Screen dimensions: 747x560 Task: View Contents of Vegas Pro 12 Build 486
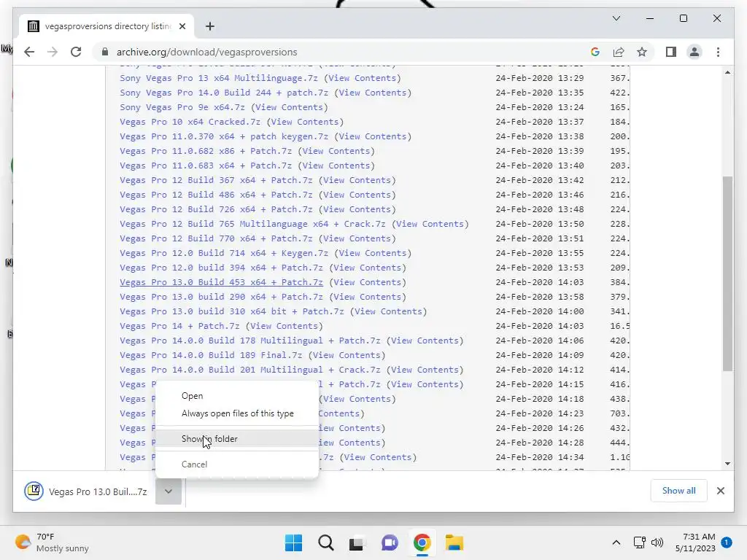click(357, 194)
